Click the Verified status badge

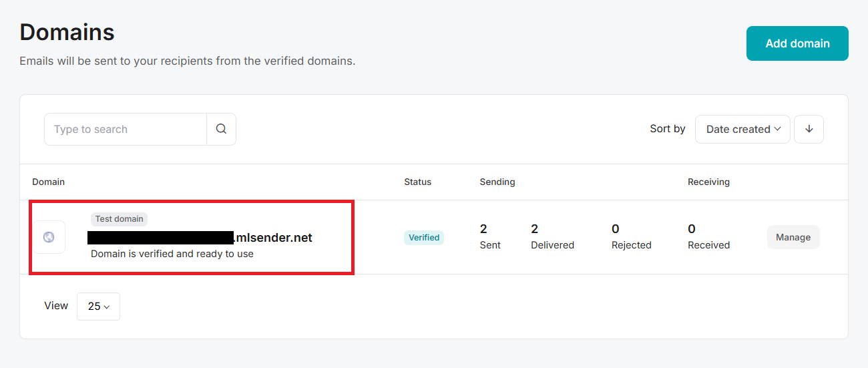coord(424,237)
